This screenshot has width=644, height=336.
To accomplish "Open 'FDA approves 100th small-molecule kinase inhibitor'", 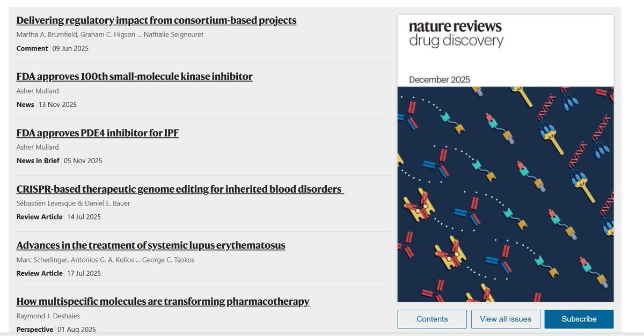I will click(134, 76).
